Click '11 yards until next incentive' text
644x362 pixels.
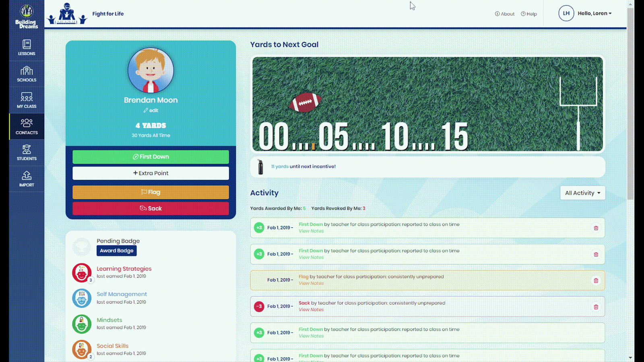pos(303,167)
